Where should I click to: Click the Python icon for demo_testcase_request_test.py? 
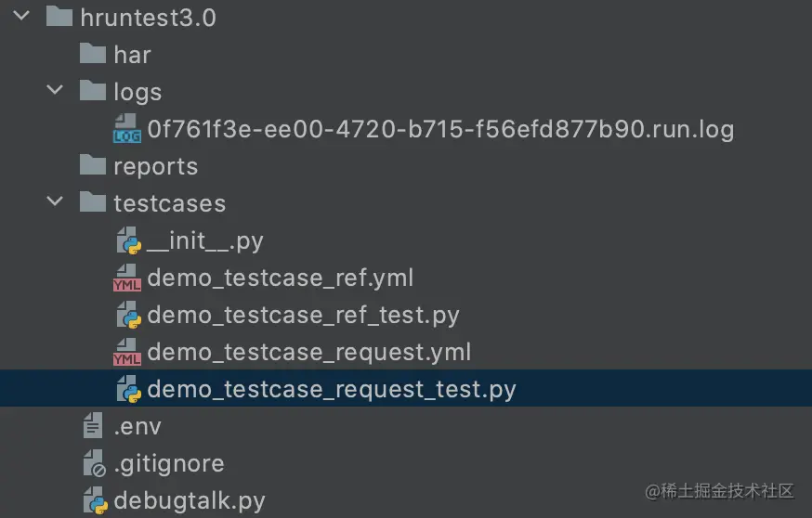[x=128, y=389]
